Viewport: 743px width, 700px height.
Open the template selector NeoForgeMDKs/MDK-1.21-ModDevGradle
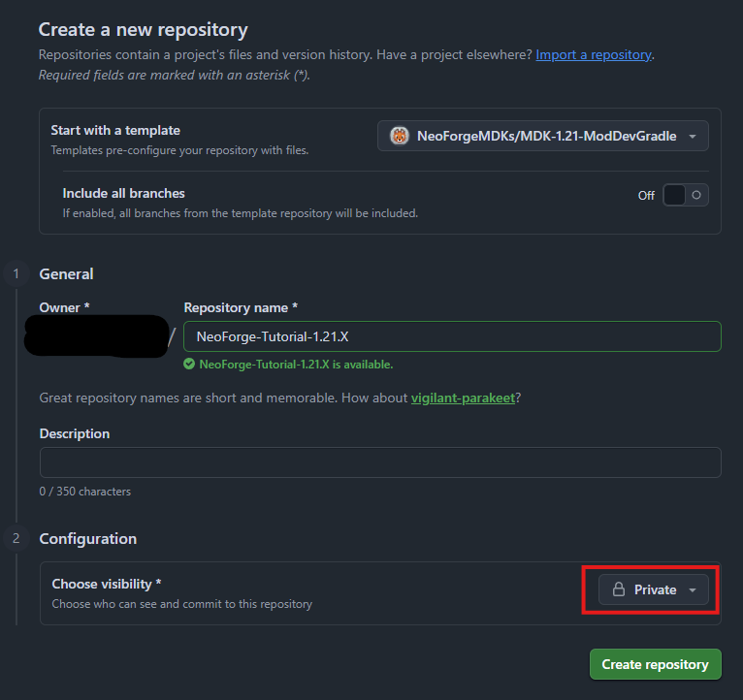click(542, 137)
